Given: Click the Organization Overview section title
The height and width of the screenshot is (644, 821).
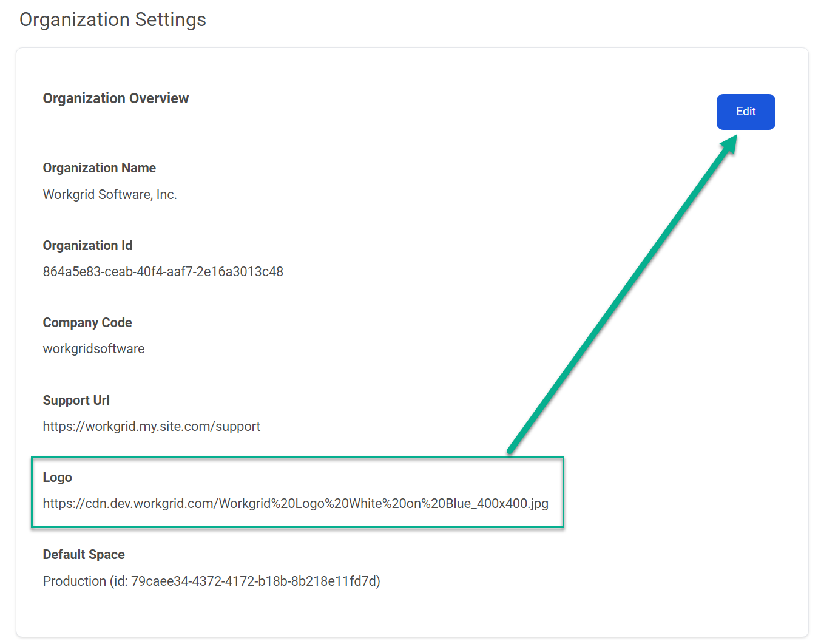Looking at the screenshot, I should point(115,98).
